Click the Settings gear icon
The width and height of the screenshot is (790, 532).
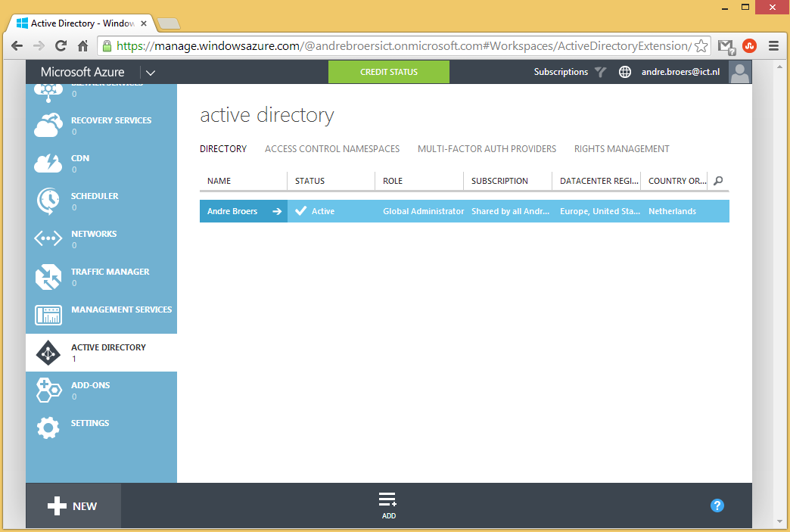(x=48, y=428)
